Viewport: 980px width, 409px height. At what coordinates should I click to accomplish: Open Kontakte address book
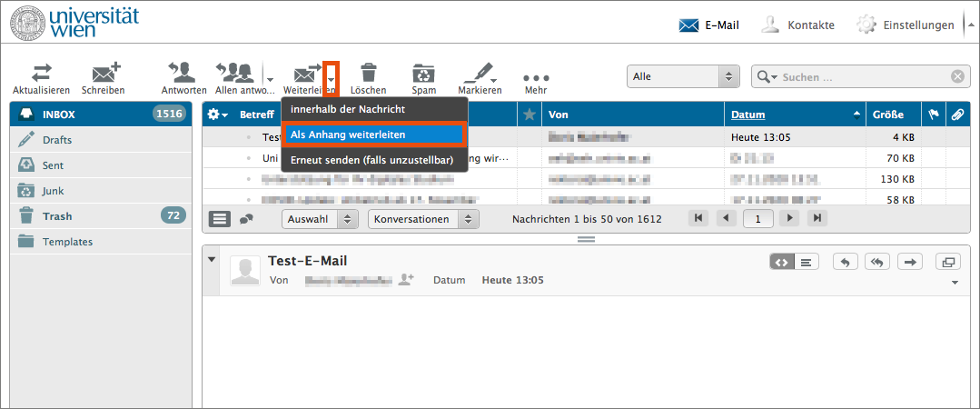click(x=797, y=25)
